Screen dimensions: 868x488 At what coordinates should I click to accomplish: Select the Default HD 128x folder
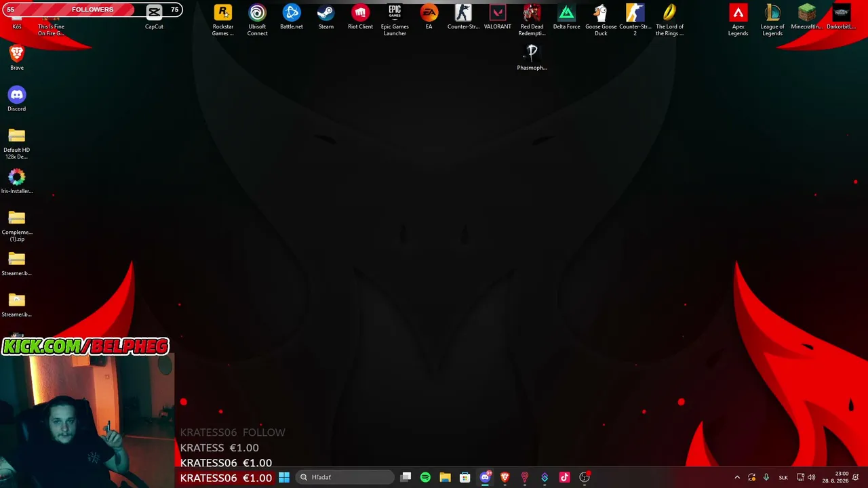click(17, 144)
